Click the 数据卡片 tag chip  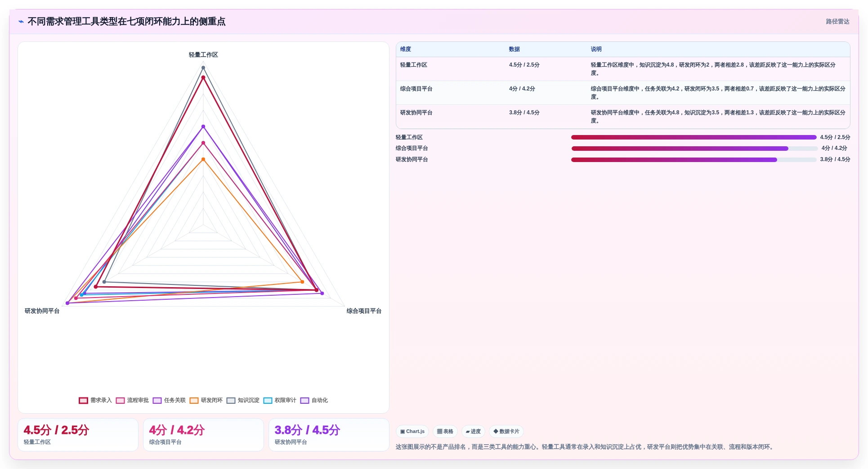click(506, 432)
